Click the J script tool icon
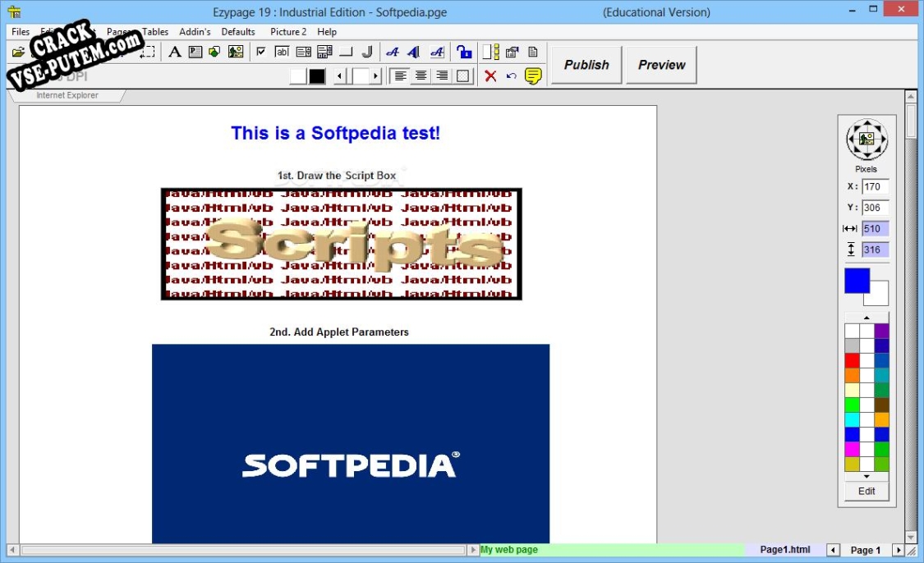Viewport: 924px width, 563px height. coord(367,52)
